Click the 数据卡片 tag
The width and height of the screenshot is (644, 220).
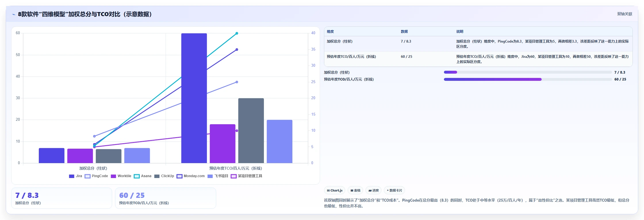pyautogui.click(x=394, y=190)
